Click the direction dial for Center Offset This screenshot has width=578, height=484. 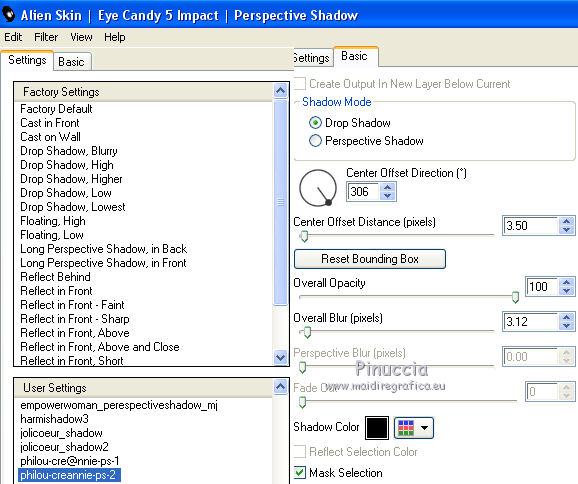(318, 188)
